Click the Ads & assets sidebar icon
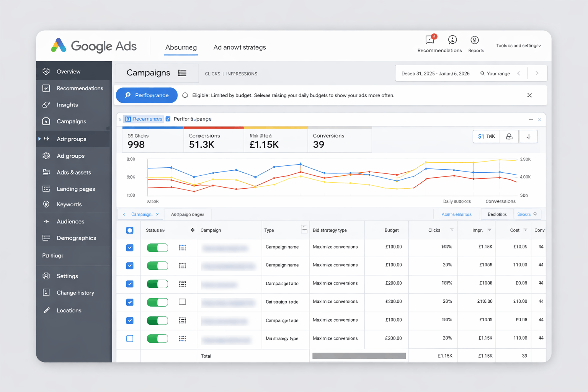 point(46,172)
